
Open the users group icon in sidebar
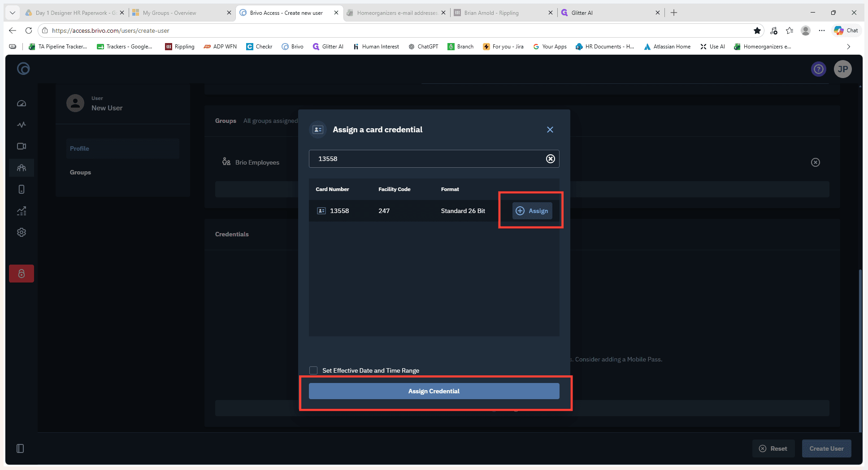[22, 168]
